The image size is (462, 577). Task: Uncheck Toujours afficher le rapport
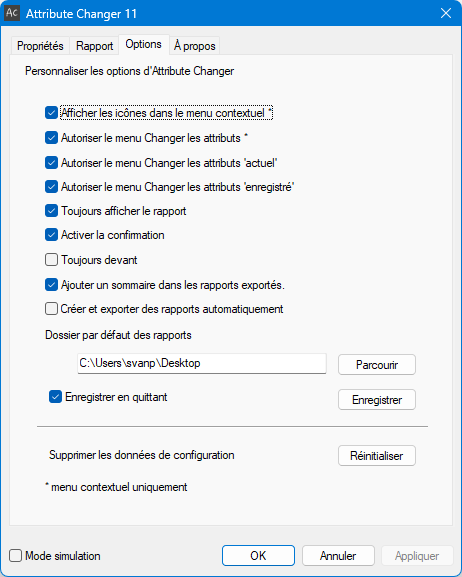click(51, 211)
